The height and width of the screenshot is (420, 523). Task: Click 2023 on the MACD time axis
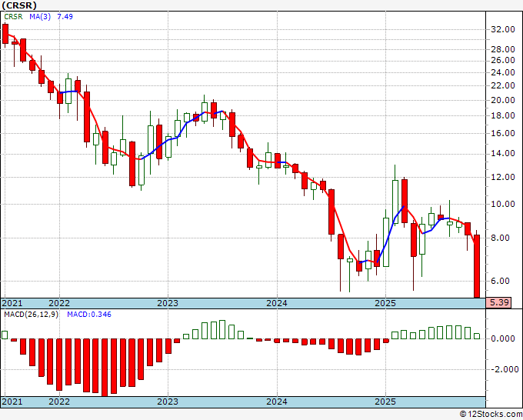pos(168,402)
